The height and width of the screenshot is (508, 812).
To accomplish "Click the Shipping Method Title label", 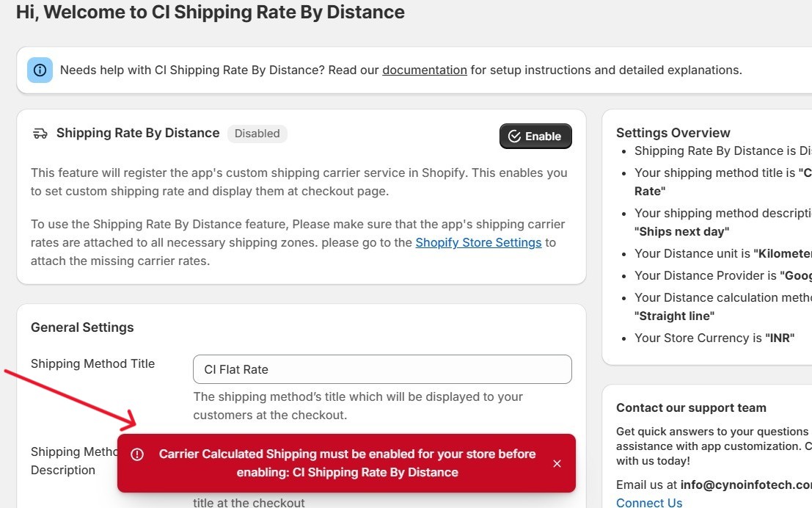I will coord(92,363).
